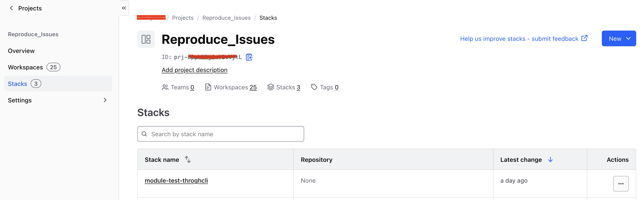Open the module-test-throghcli stack
Screen dimensions: 644x200
pos(176,180)
